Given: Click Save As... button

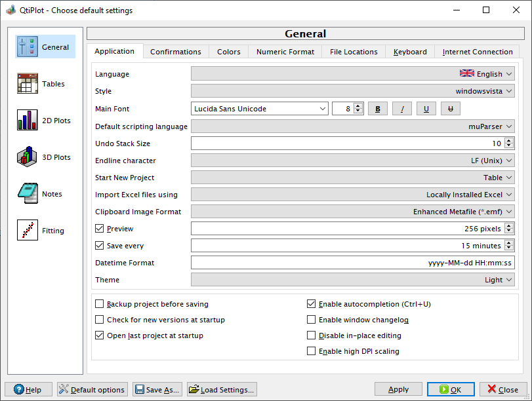Looking at the screenshot, I should click(157, 389).
